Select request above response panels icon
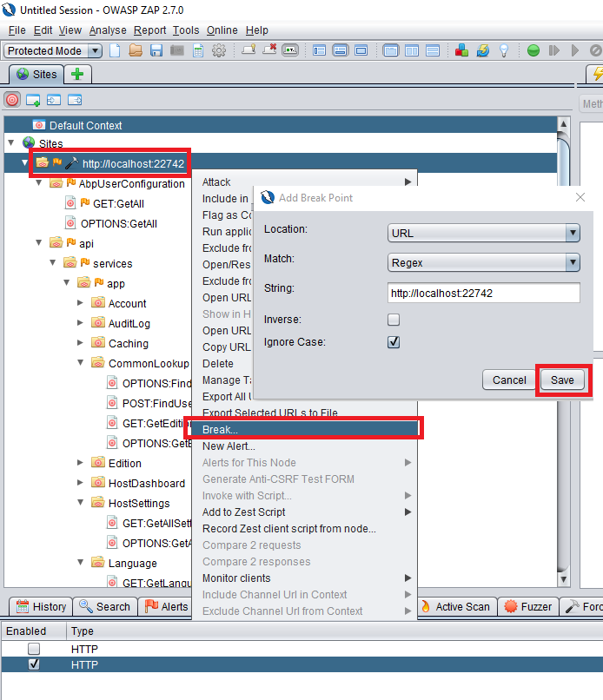 point(433,50)
